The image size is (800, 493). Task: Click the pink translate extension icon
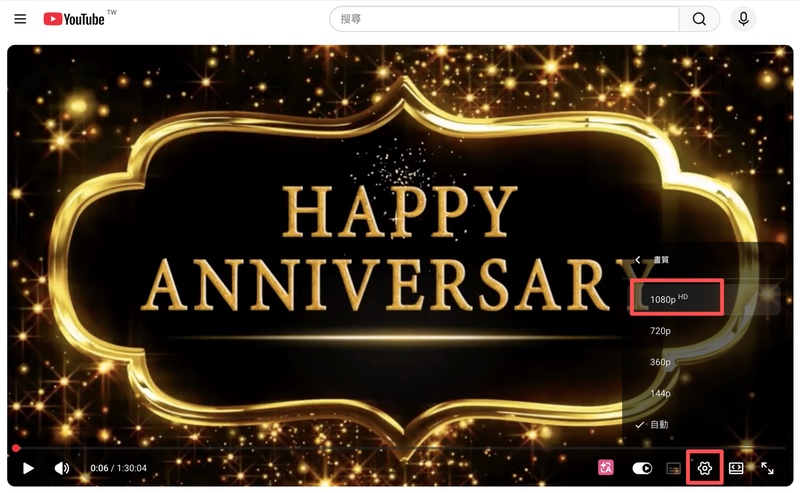(605, 468)
